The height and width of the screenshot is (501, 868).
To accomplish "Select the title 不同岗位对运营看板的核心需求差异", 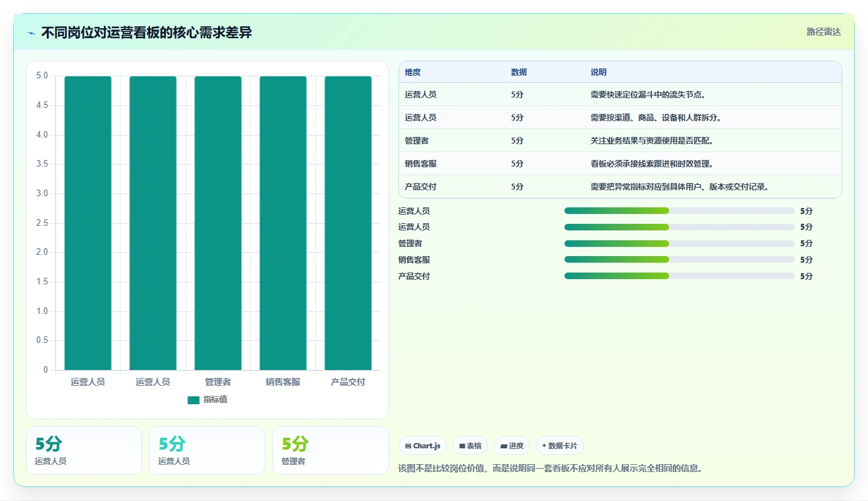I will pos(146,32).
